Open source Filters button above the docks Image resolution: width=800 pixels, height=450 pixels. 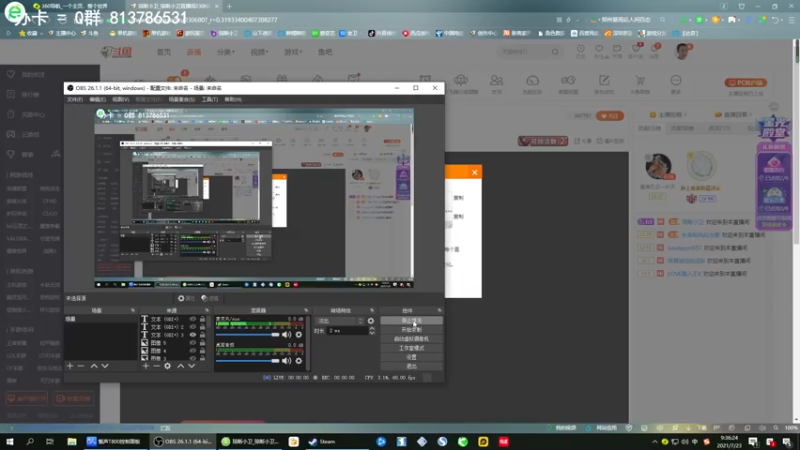pyautogui.click(x=210, y=298)
